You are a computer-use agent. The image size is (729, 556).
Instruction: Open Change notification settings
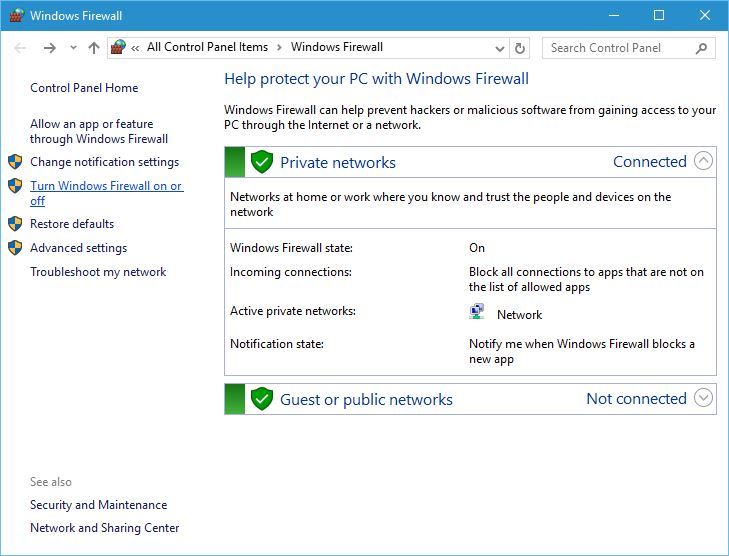click(x=105, y=162)
